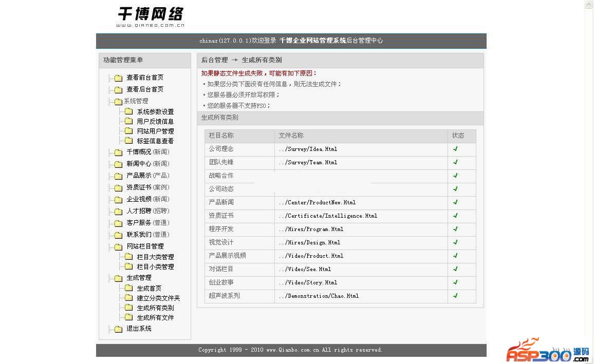Click the folder icon beside 用户反馈信息
Image resolution: width=594 pixels, height=364 pixels.
point(129,121)
